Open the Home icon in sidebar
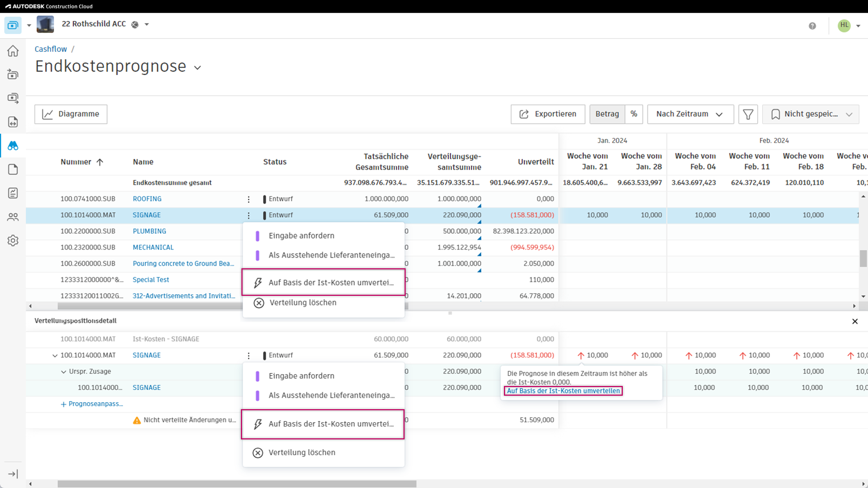Screen dimensions: 868x488 click(x=13, y=51)
